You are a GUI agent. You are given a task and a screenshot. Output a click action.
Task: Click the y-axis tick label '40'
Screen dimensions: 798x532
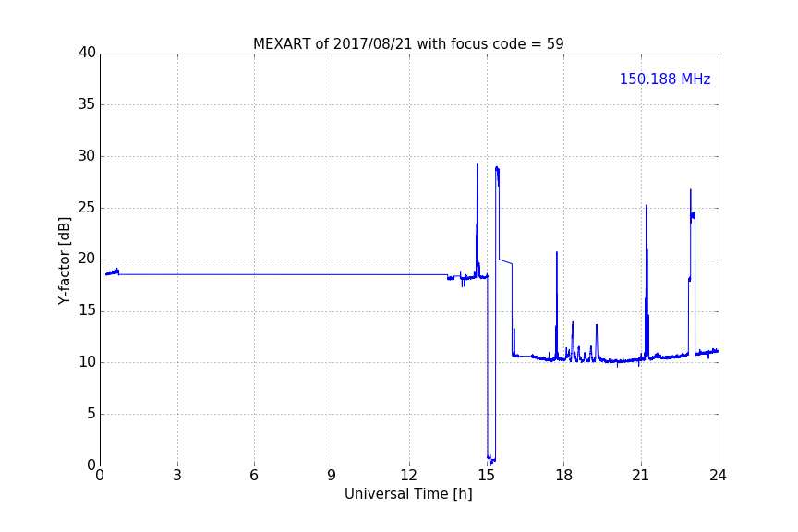click(87, 53)
